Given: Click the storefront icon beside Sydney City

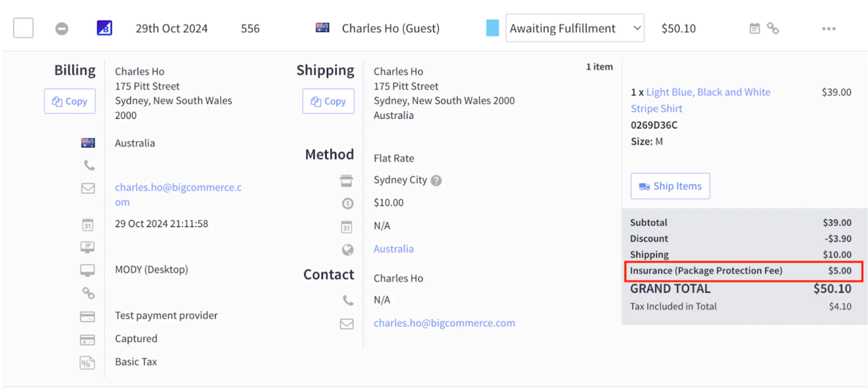Looking at the screenshot, I should tap(346, 181).
